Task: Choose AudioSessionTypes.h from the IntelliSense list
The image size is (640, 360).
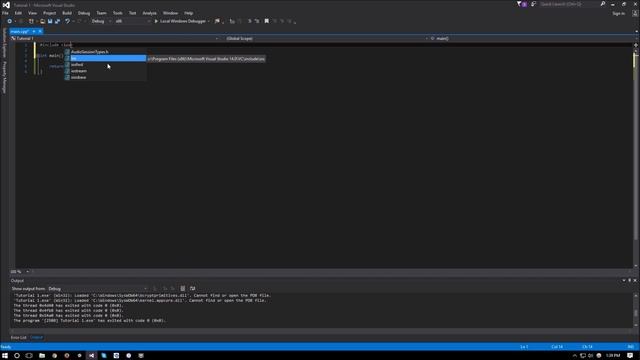Action: tap(105, 52)
